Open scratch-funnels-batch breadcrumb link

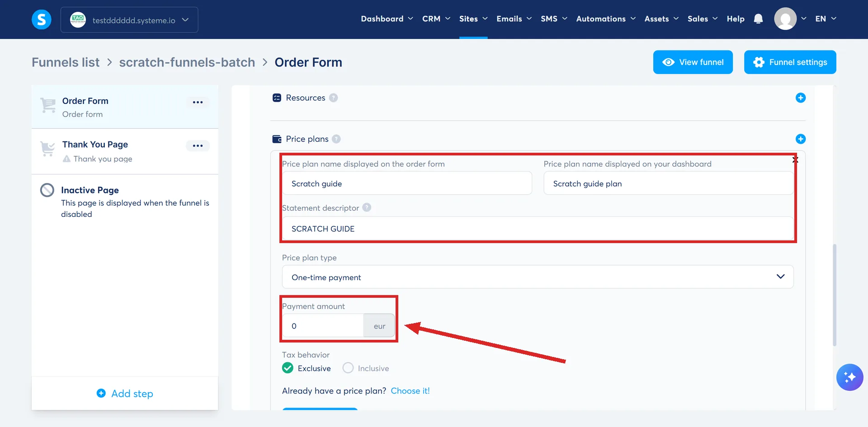(x=187, y=62)
